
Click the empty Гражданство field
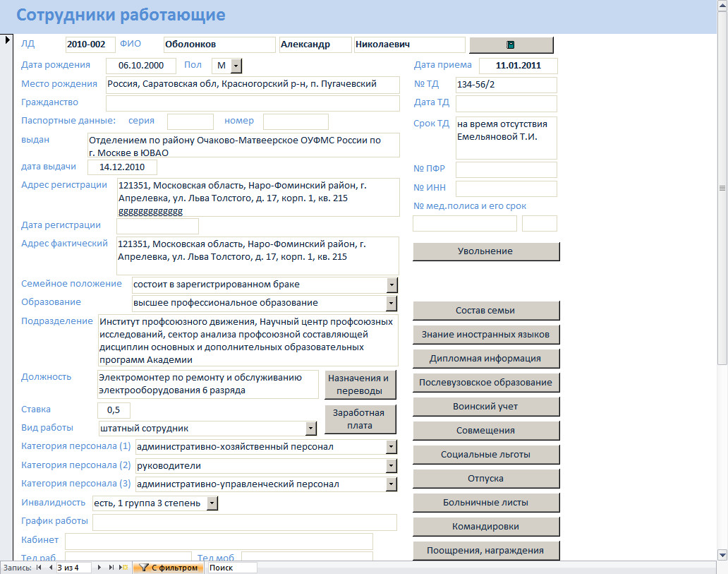[x=253, y=103]
